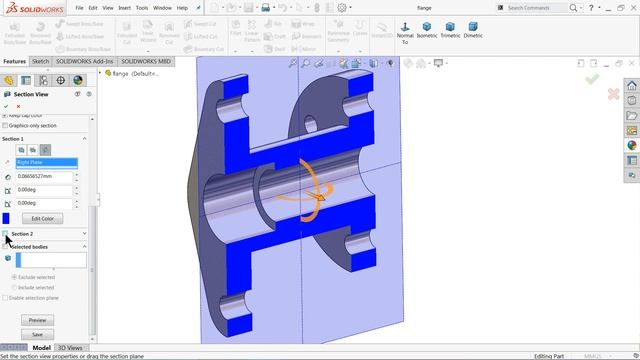
Task: Select the third section plane button in Section 1
Action: (x=45, y=150)
